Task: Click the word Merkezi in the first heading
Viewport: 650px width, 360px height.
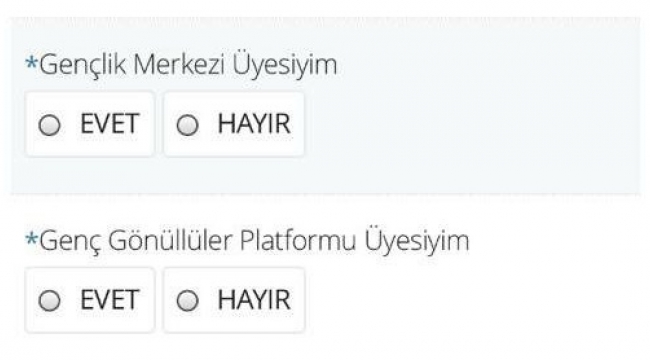Action: coord(179,65)
